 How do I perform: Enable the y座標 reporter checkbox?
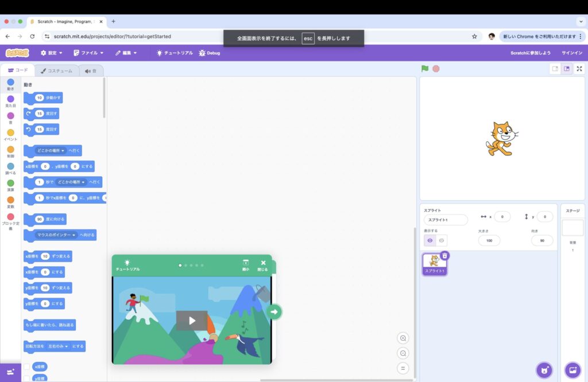click(26, 378)
